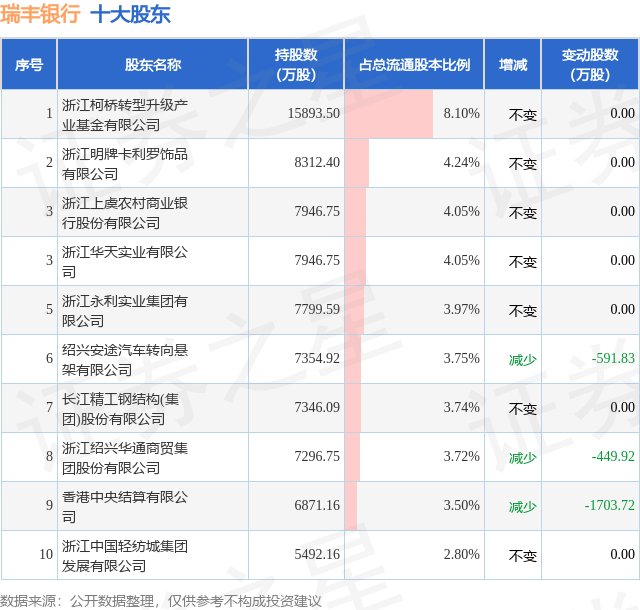
Task: Click the change value -449.92
Action: (613, 456)
